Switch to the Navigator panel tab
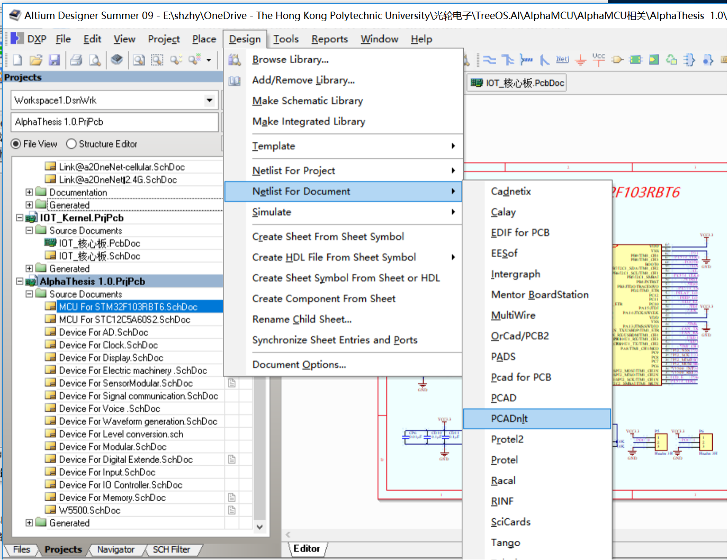 [x=116, y=549]
